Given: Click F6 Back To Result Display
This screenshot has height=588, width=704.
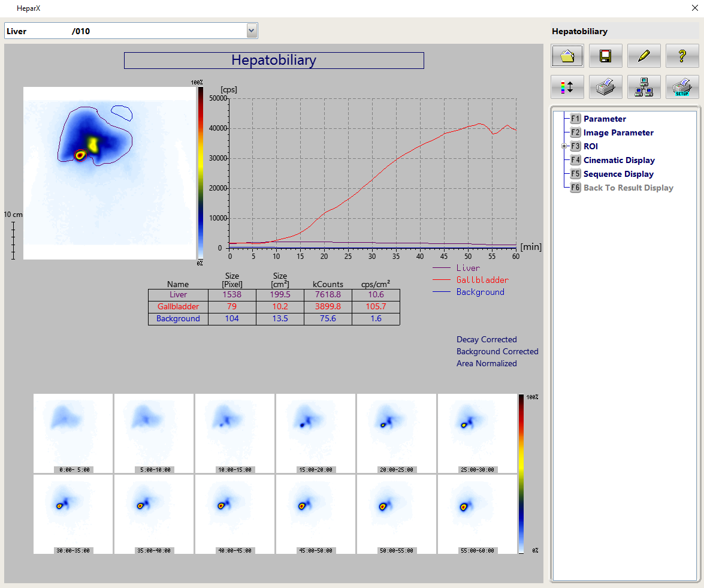Looking at the screenshot, I should click(628, 188).
